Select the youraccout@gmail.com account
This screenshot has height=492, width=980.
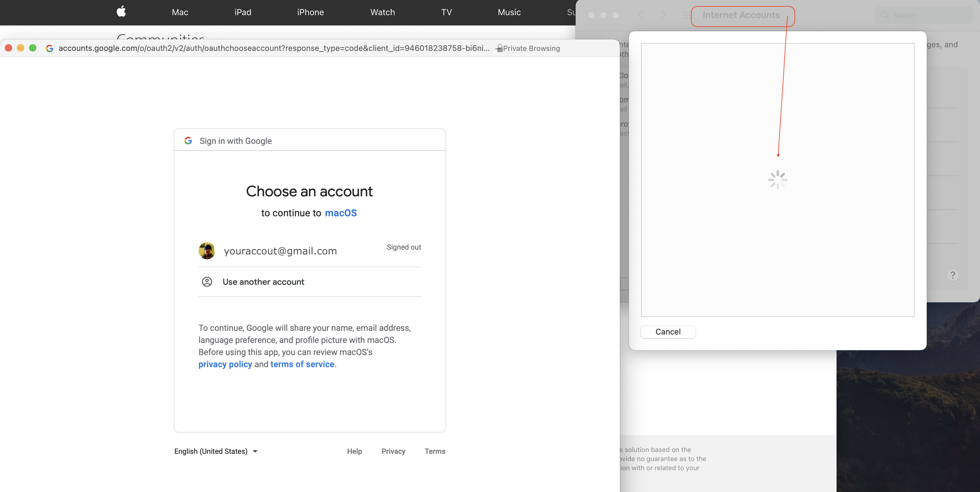tap(280, 251)
